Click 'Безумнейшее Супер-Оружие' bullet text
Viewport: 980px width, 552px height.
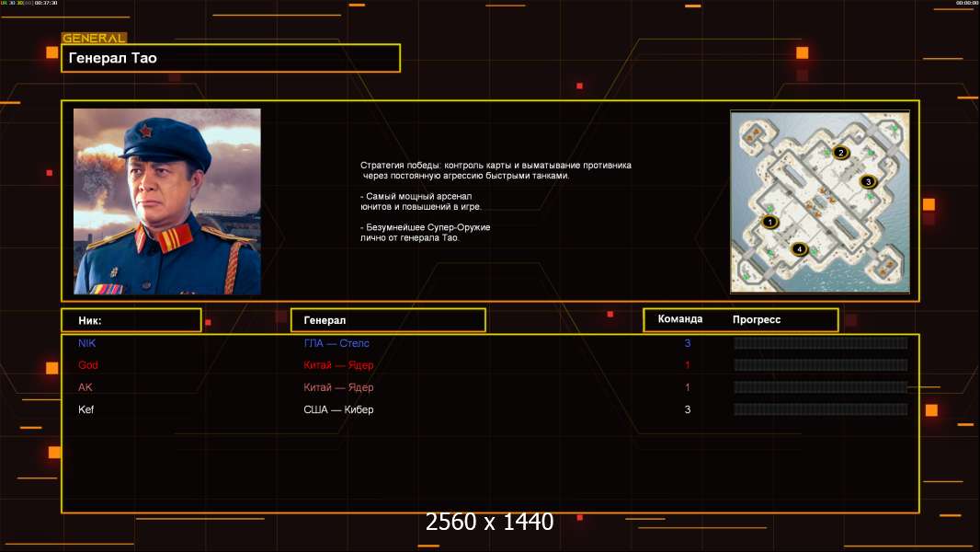tap(425, 233)
